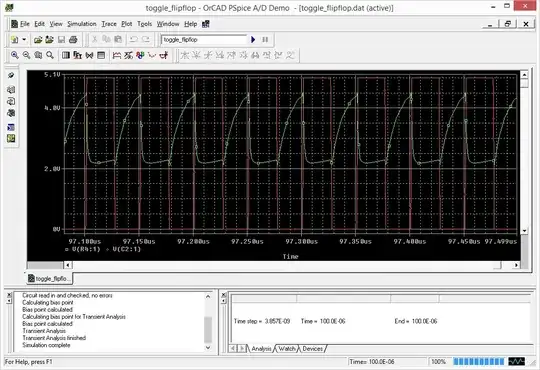The height and width of the screenshot is (370, 540).
Task: Click the Paste clipboard icon
Action: [118, 39]
